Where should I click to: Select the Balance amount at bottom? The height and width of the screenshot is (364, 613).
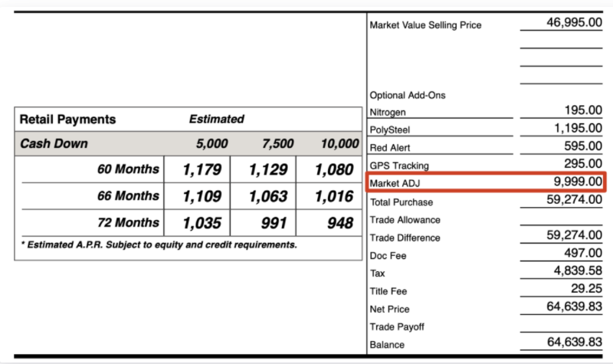point(574,342)
